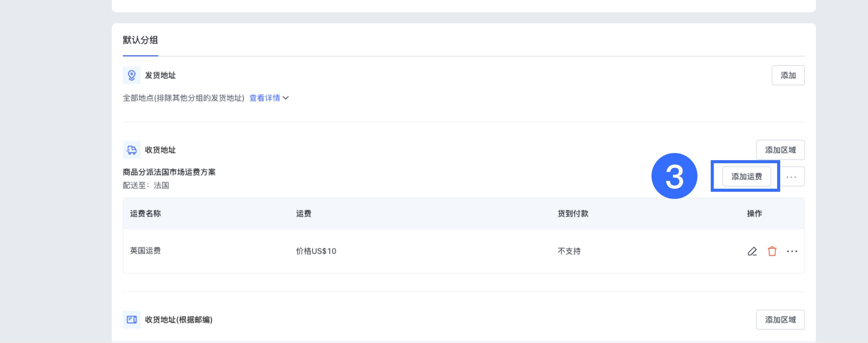
Task: Click the 货到付款 column header
Action: pyautogui.click(x=573, y=214)
